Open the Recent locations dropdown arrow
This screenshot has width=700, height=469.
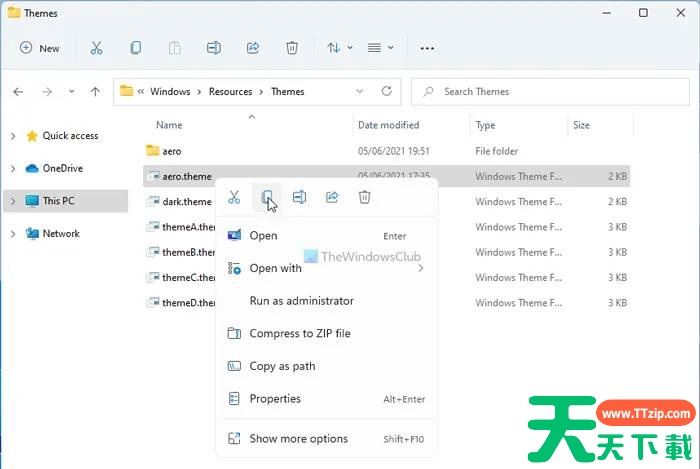[71, 92]
